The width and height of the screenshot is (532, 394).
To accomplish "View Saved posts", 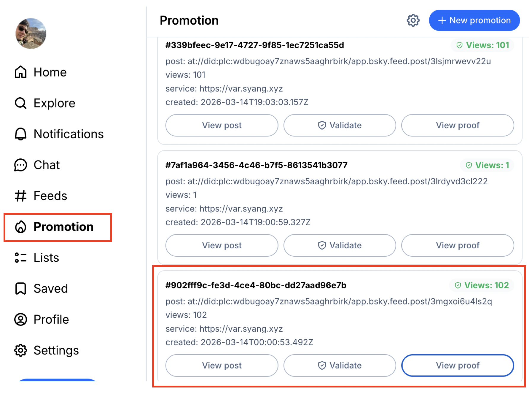I will click(51, 288).
